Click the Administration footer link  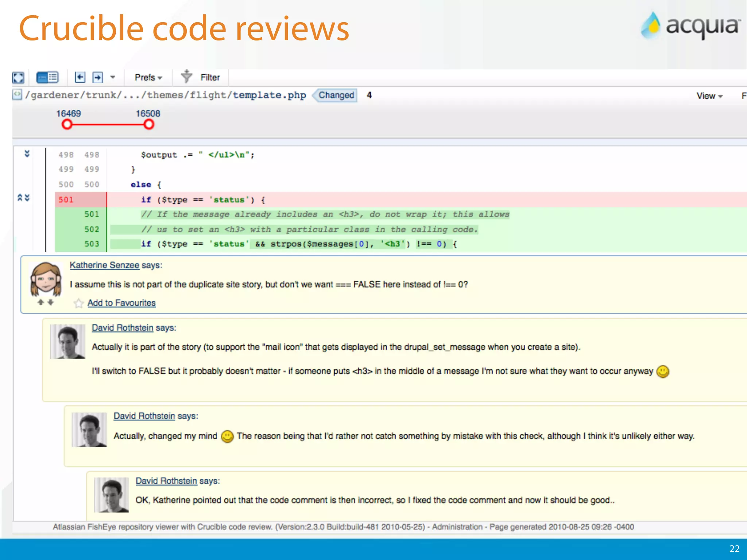point(457,527)
